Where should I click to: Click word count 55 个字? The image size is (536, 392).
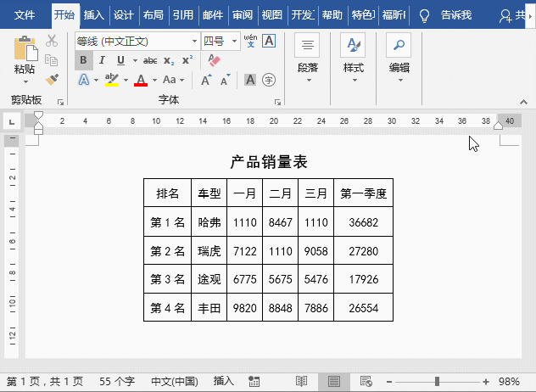[x=117, y=382]
